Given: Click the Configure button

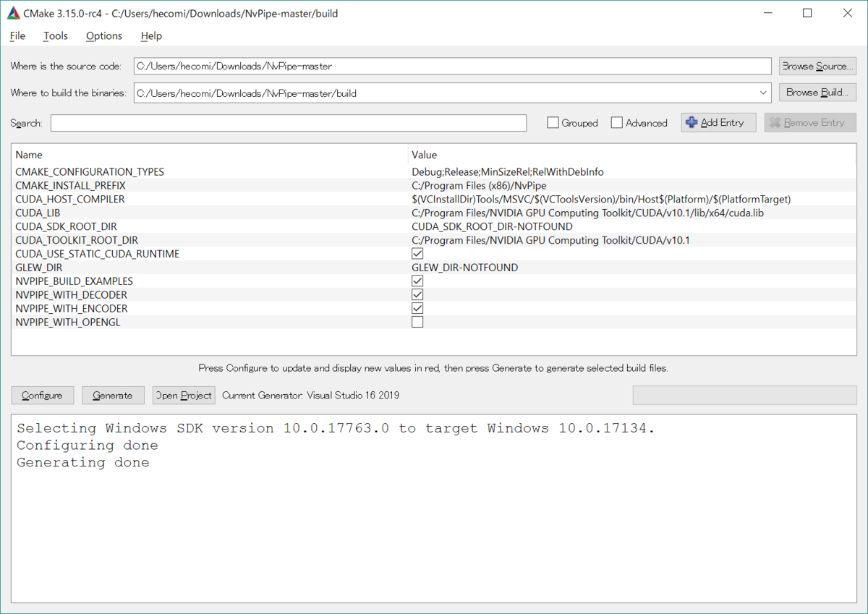Looking at the screenshot, I should coord(42,396).
